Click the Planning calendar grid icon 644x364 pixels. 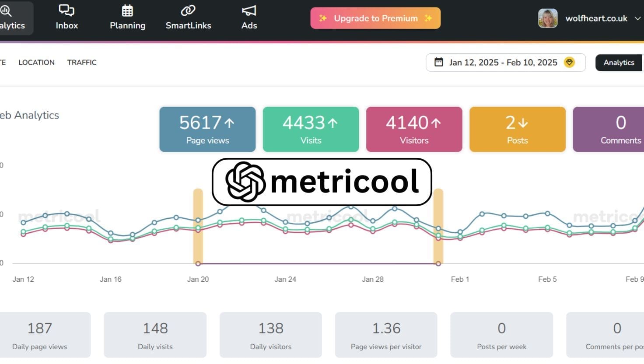pos(127,10)
